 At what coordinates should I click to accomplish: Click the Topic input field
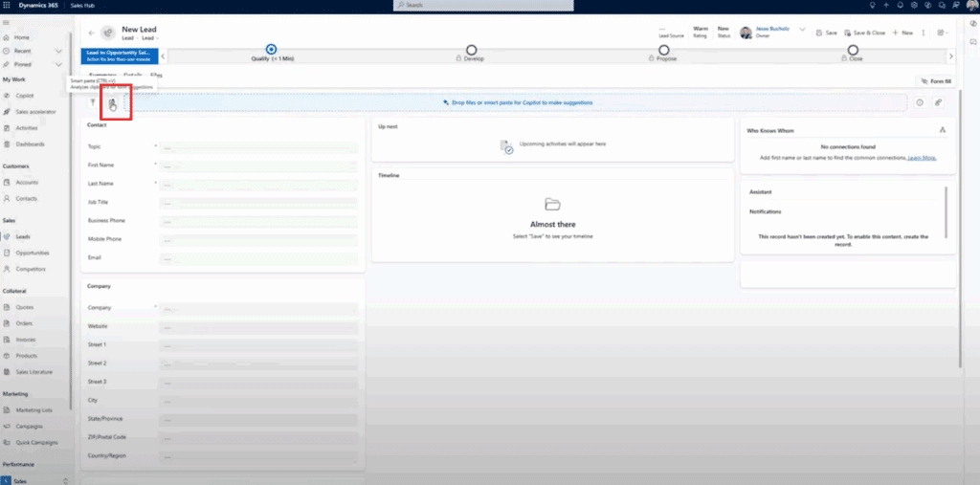258,147
